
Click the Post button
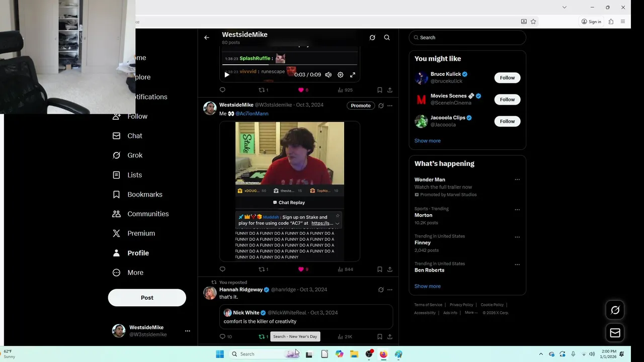[x=147, y=298]
